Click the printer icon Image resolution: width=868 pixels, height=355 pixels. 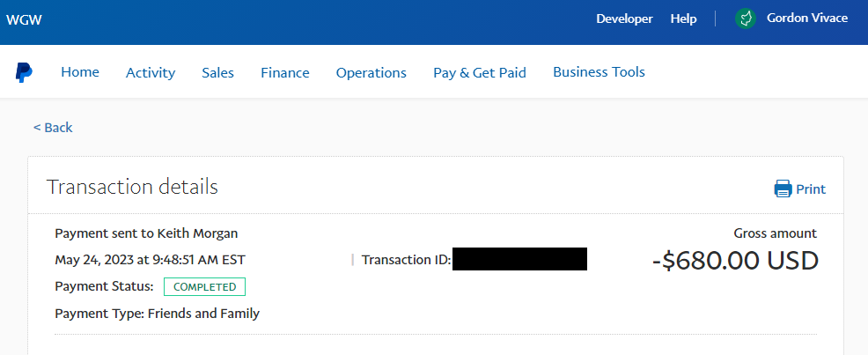click(783, 189)
